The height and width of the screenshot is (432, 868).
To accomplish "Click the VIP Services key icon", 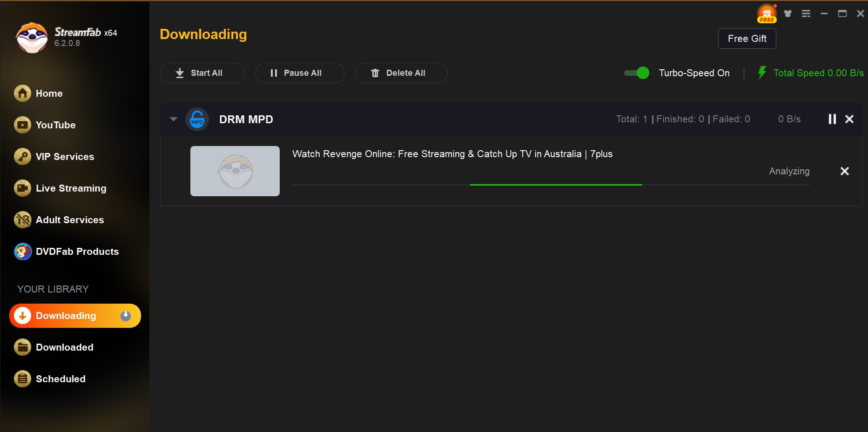I will pyautogui.click(x=22, y=157).
